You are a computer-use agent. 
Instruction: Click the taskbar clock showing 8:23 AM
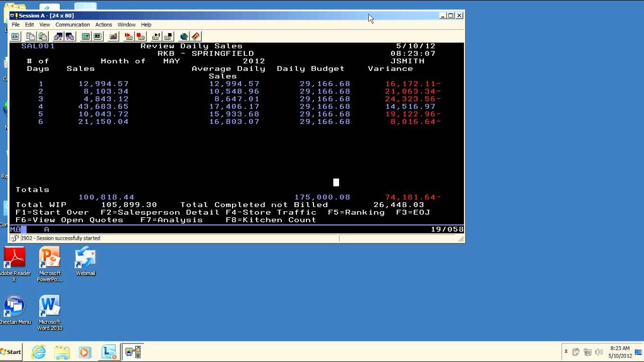click(x=620, y=352)
